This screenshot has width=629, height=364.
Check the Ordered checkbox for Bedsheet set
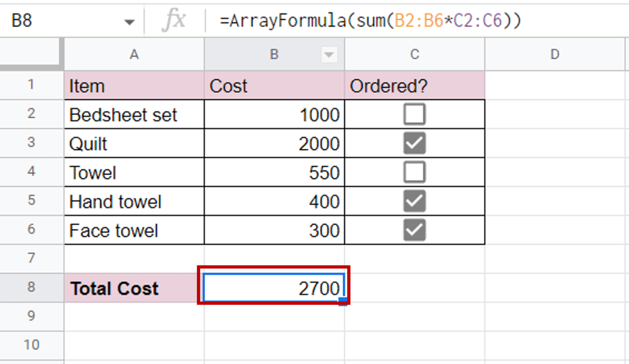pos(414,115)
